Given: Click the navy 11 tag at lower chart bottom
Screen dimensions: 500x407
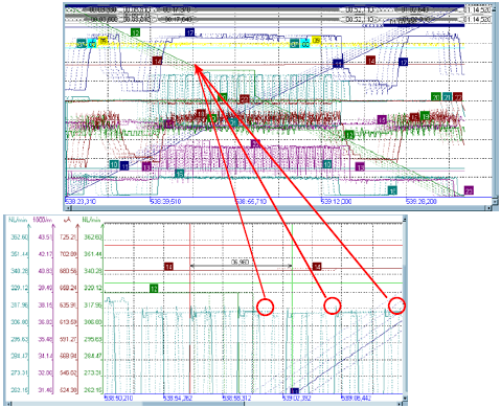Looking at the screenshot, I should tap(295, 391).
